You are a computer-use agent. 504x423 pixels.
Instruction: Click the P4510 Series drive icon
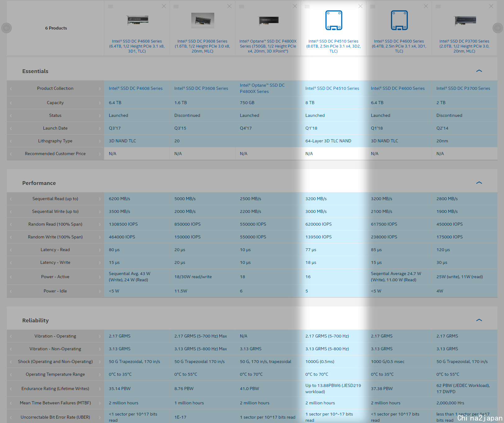coord(334,20)
